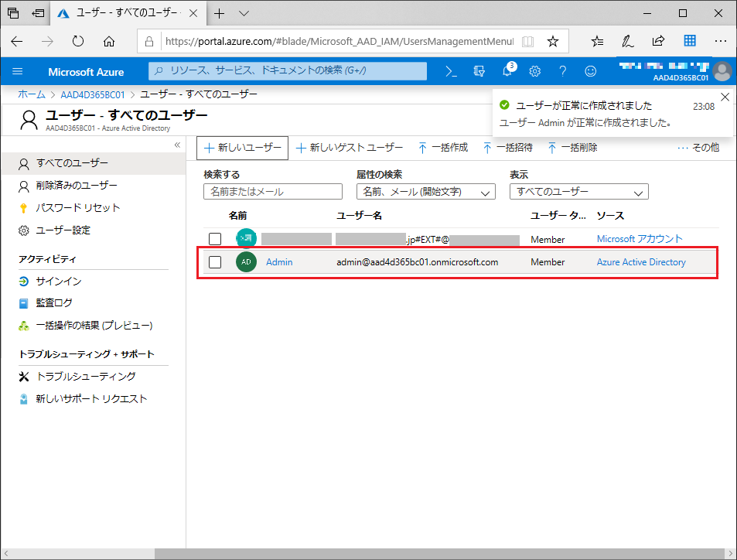Open the browser favorites hub
Image resolution: width=737 pixels, height=560 pixels.
click(597, 41)
